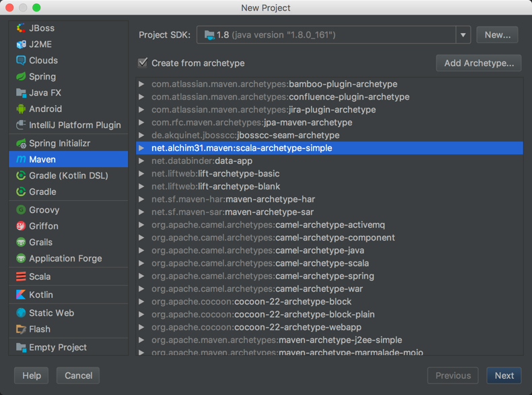This screenshot has width=532, height=395.
Task: Click the Clouds icon
Action: [21, 61]
